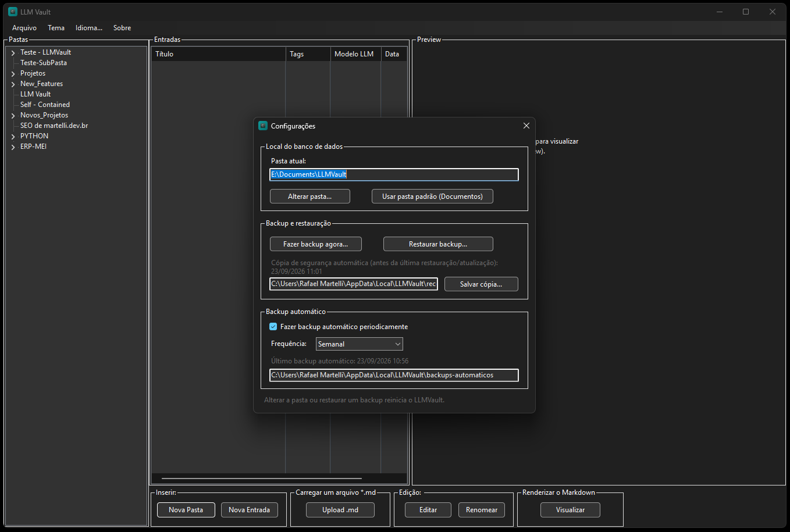Click the LLM Vault app icon in title bar
This screenshot has width=790, height=532.
[x=13, y=12]
